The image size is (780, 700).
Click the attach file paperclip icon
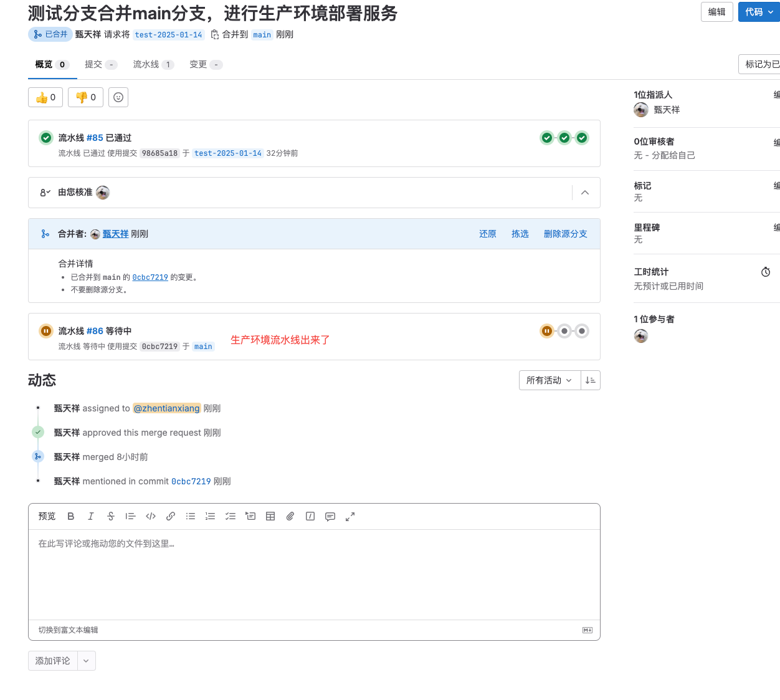(x=290, y=516)
